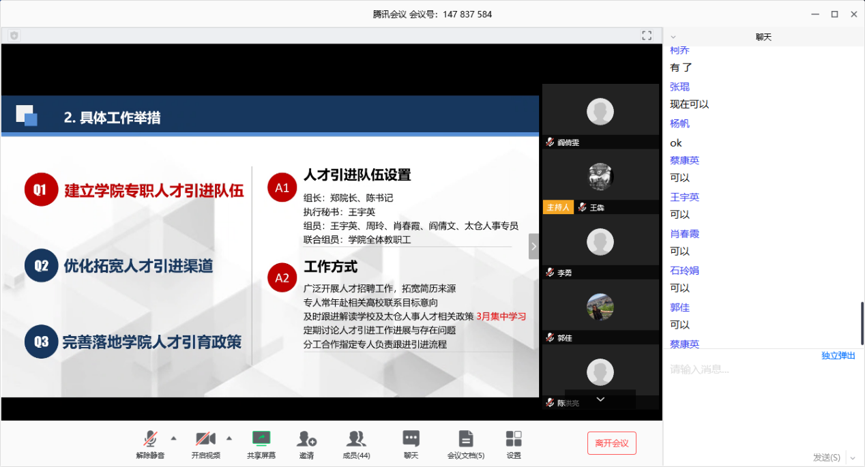
Task: Open 会议文档(5) meeting documents
Action: tap(465, 442)
